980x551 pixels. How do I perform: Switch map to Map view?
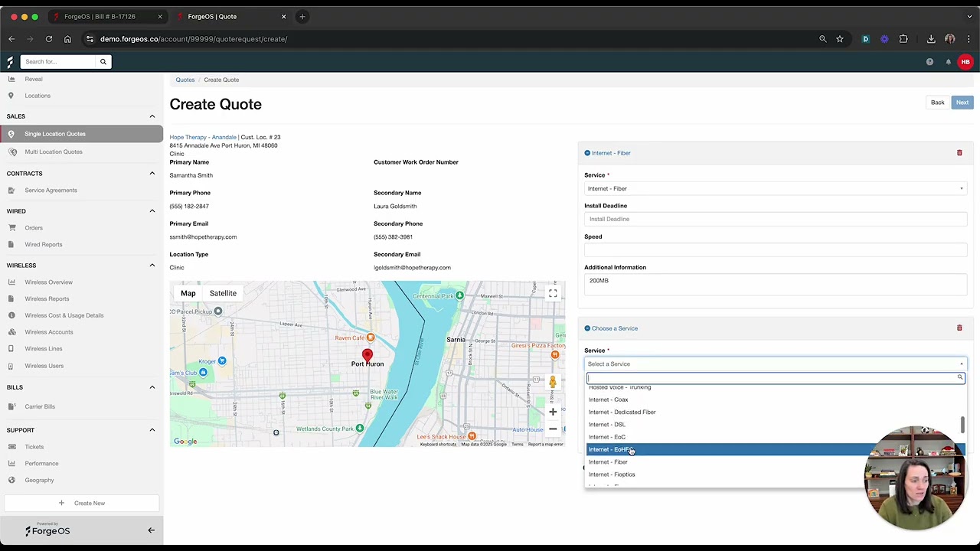coord(188,293)
